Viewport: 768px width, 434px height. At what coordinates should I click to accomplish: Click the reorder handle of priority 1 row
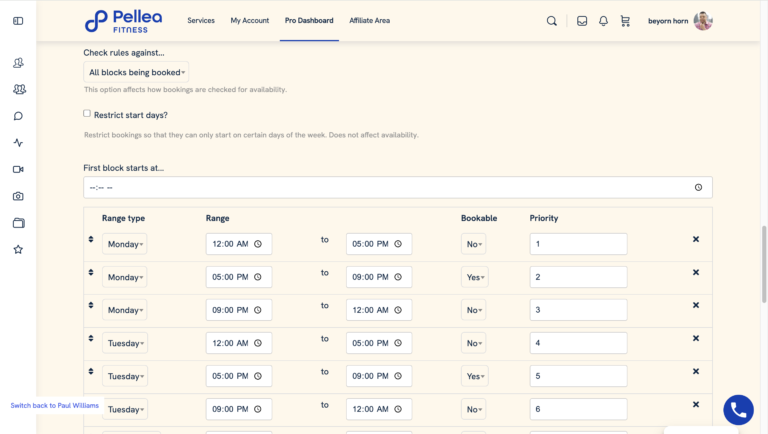pos(91,239)
